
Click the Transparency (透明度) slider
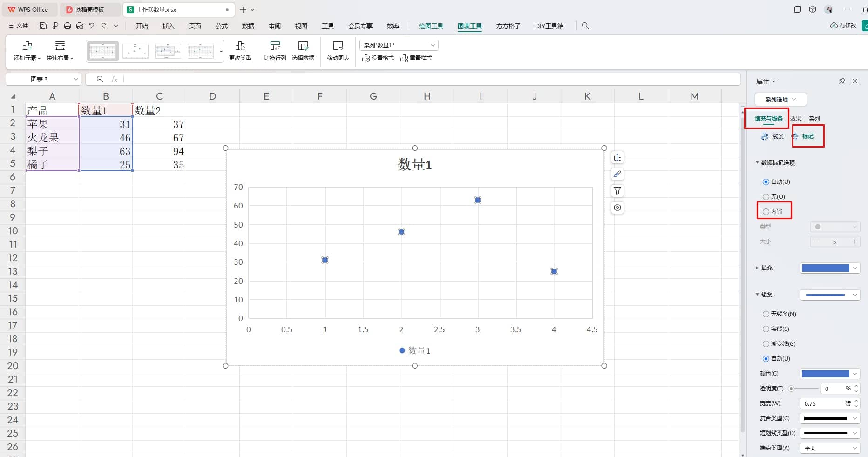coord(804,389)
